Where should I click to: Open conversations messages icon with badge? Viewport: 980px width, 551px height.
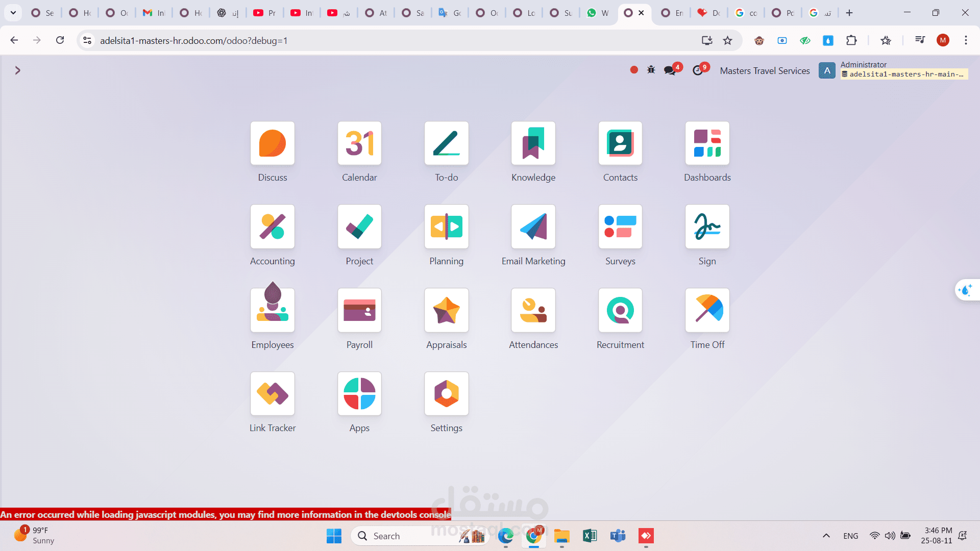(x=670, y=70)
